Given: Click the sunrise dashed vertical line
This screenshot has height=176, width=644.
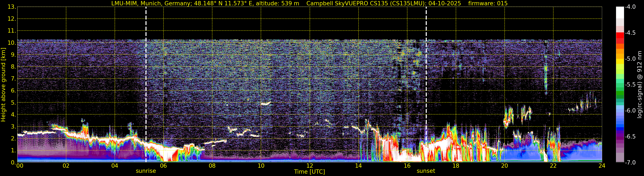Looking at the screenshot, I should tap(146, 85).
